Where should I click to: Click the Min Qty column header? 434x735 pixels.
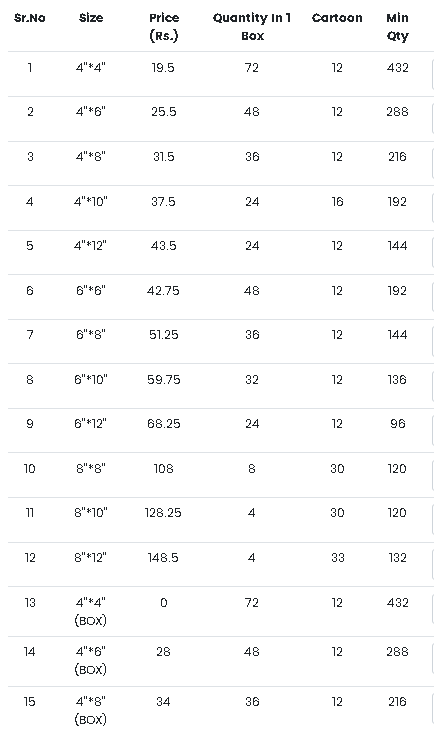tap(397, 27)
